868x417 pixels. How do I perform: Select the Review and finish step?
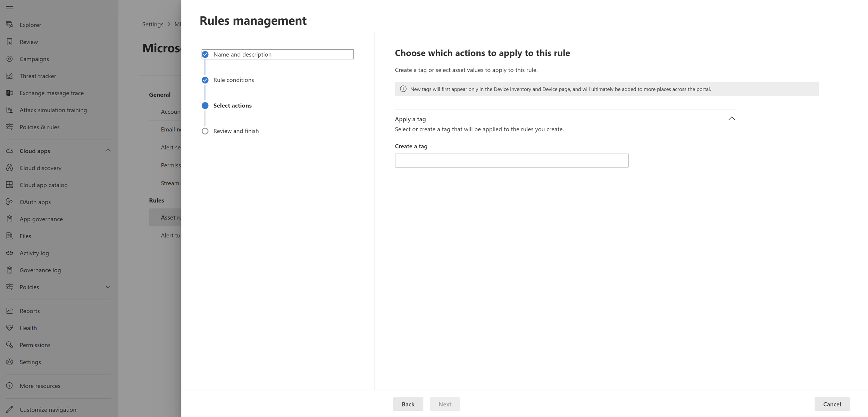tap(236, 131)
